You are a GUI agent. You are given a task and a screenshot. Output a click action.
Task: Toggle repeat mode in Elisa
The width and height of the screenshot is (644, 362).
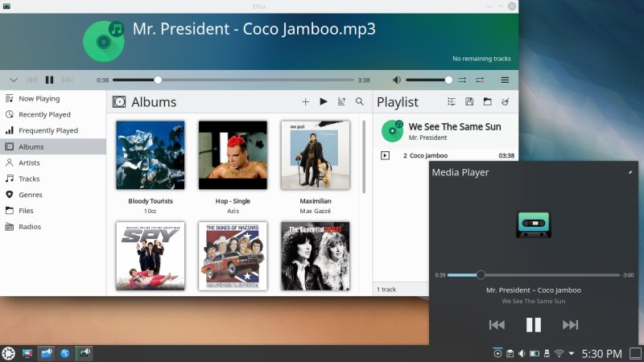[480, 80]
